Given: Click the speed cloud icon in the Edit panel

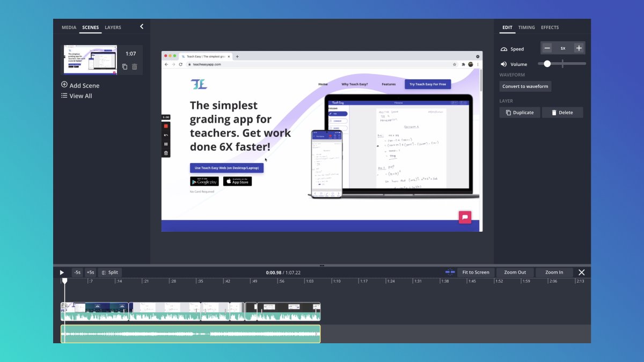Looking at the screenshot, I should (x=504, y=48).
